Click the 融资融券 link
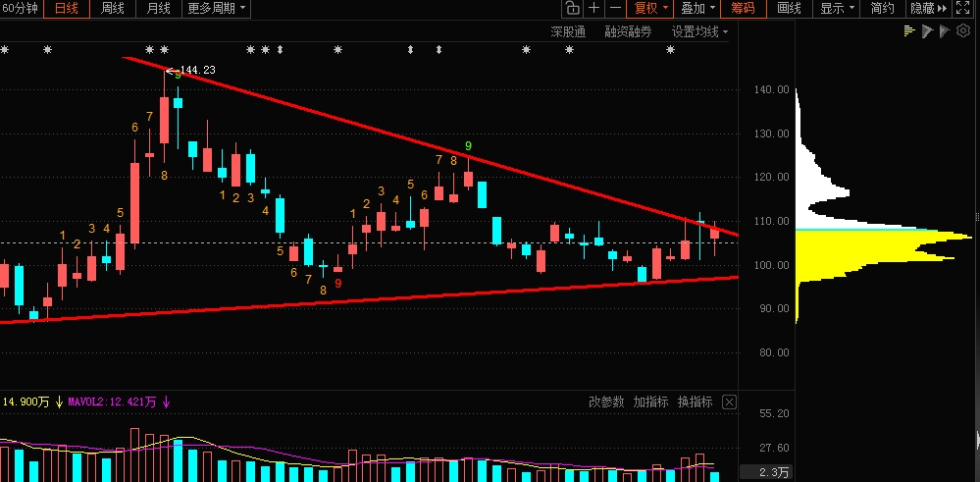Screen dimensions: 980x482 click(x=628, y=31)
